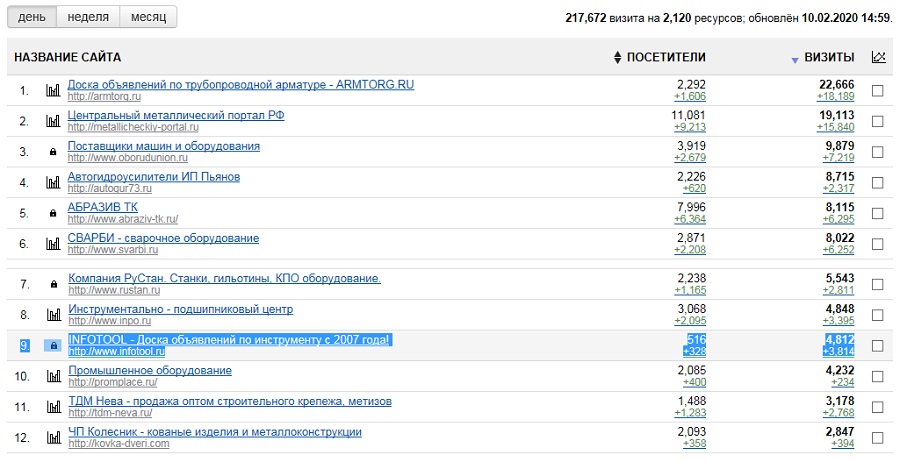The width and height of the screenshot is (900, 462).
Task: Click the graph compare icon in table header
Action: (878, 57)
